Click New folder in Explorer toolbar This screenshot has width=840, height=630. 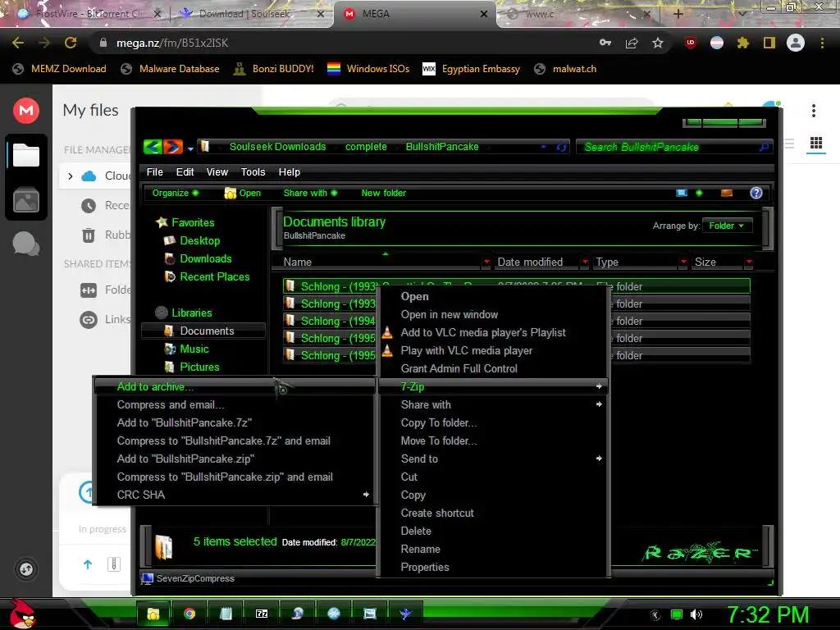[x=384, y=193]
